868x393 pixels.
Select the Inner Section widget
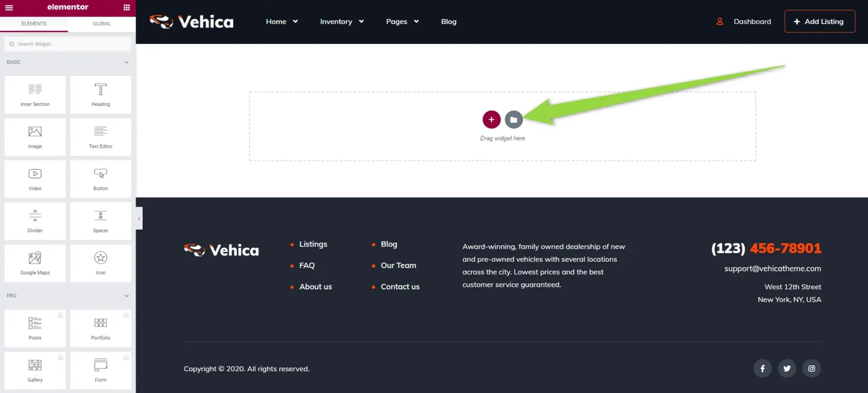[x=35, y=95]
